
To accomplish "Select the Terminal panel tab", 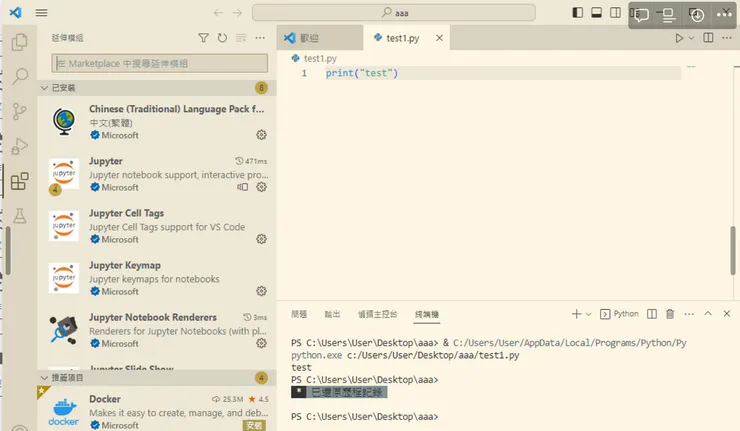I will (x=427, y=314).
